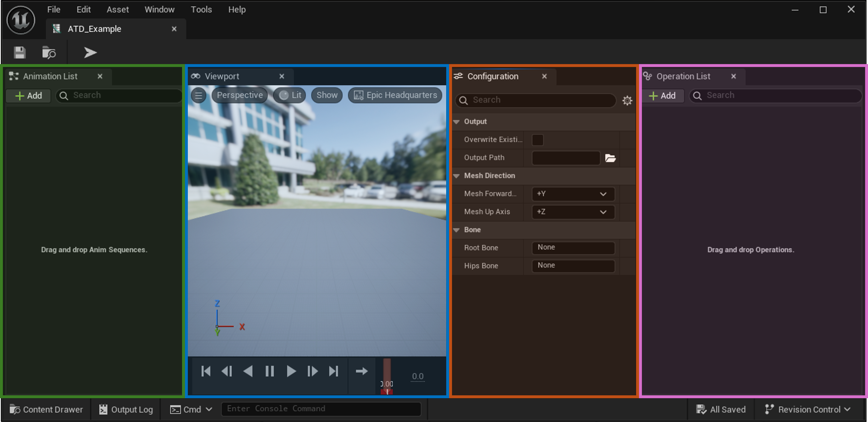This screenshot has height=422, width=868.
Task: Click the Save asset floppy disk icon
Action: tap(19, 53)
